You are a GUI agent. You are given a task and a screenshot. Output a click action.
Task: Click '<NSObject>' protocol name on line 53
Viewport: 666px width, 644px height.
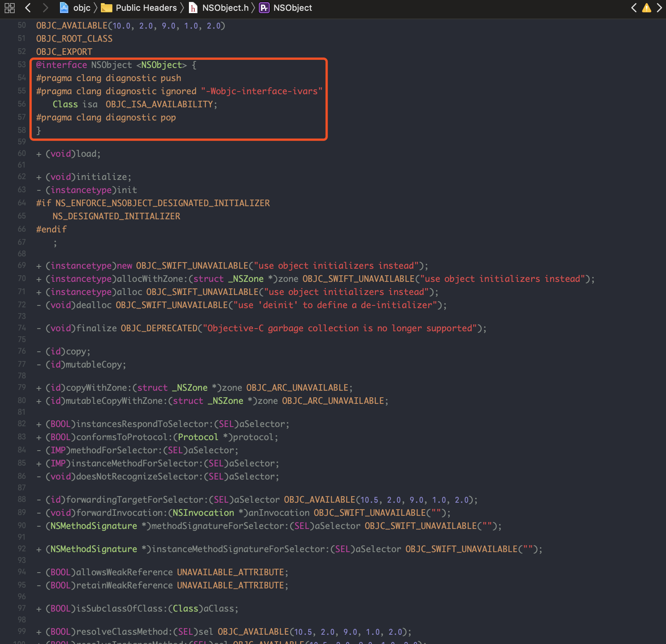tap(161, 65)
